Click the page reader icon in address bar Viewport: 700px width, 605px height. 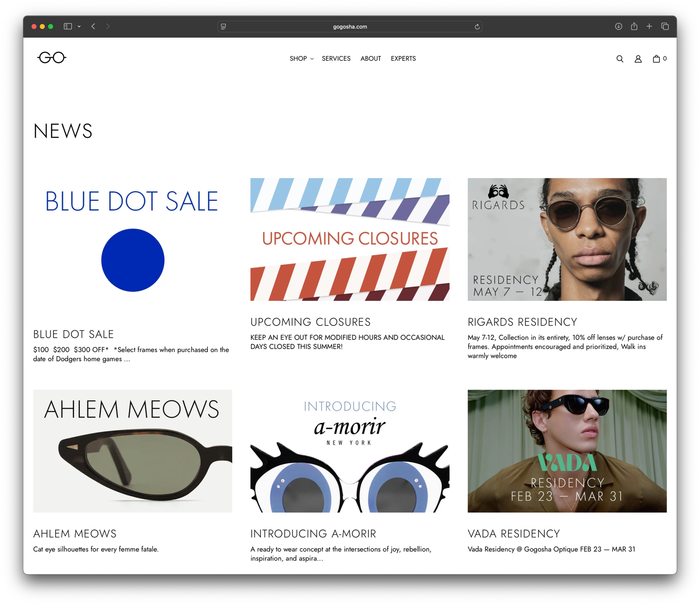(224, 27)
